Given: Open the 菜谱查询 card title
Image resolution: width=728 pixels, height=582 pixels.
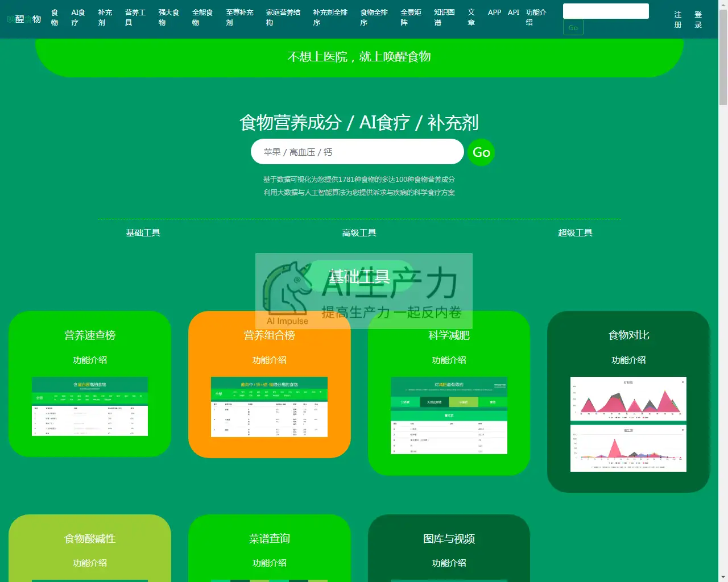Looking at the screenshot, I should (270, 539).
